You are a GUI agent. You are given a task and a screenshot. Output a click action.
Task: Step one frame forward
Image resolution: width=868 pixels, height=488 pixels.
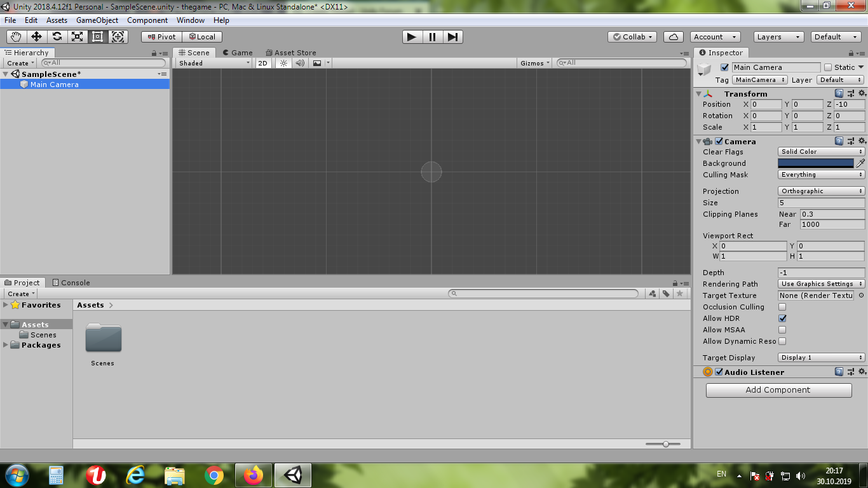(x=452, y=37)
